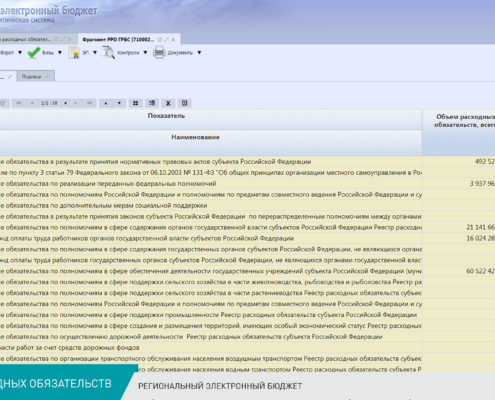Open the Документы dropdown arrow
Viewport: 495px width, 400px height.
(x=199, y=53)
